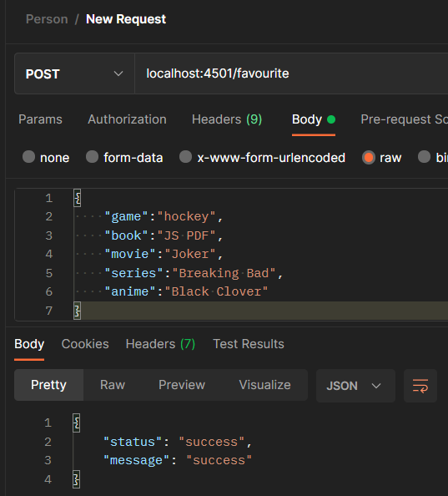Switch to response Cookies tab
448x496 pixels.
85,344
